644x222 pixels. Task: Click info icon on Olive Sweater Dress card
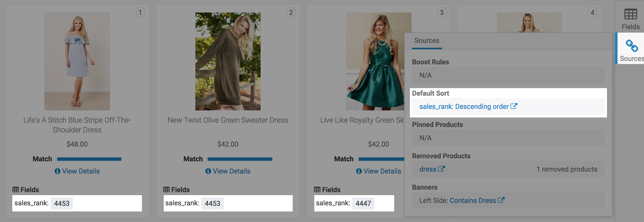(x=208, y=171)
